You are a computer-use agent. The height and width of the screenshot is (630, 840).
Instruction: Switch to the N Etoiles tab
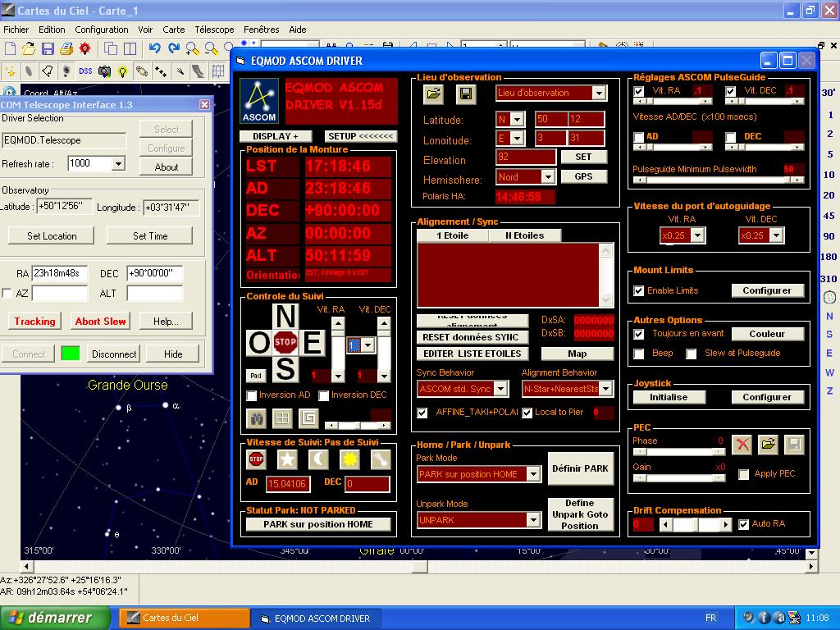tap(524, 235)
